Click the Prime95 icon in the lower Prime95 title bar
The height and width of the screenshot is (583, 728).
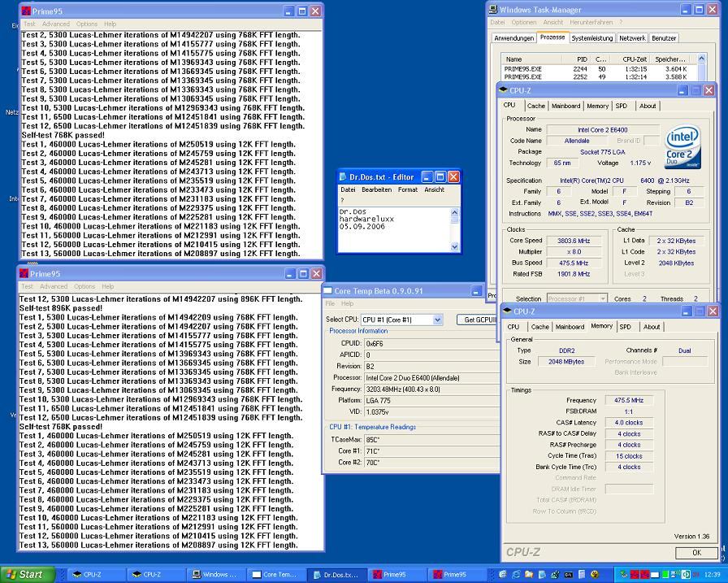click(x=24, y=274)
